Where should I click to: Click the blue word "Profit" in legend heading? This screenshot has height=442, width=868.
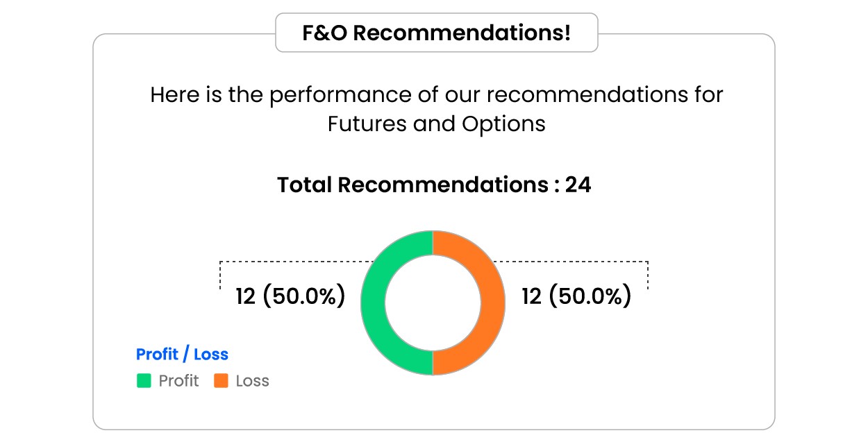coord(156,355)
